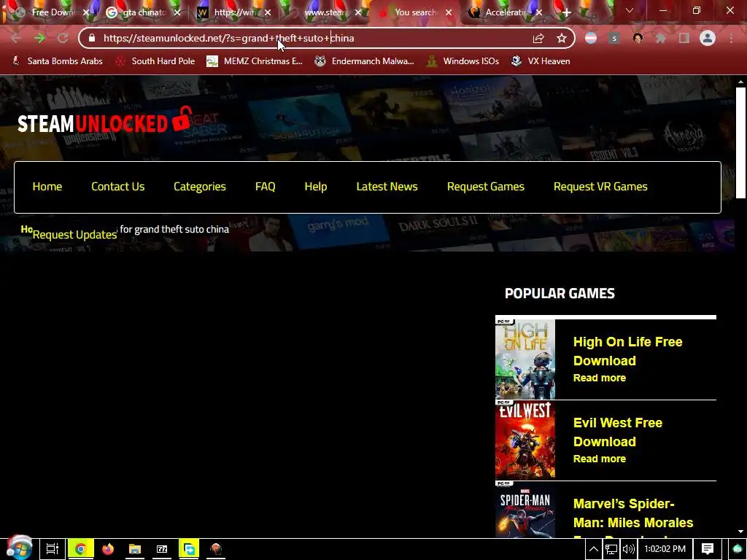Open the side panel icon
Screen dimensions: 747x560
click(x=684, y=38)
